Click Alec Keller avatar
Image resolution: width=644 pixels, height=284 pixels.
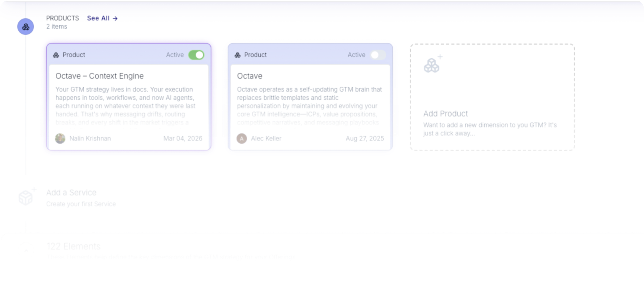(242, 138)
